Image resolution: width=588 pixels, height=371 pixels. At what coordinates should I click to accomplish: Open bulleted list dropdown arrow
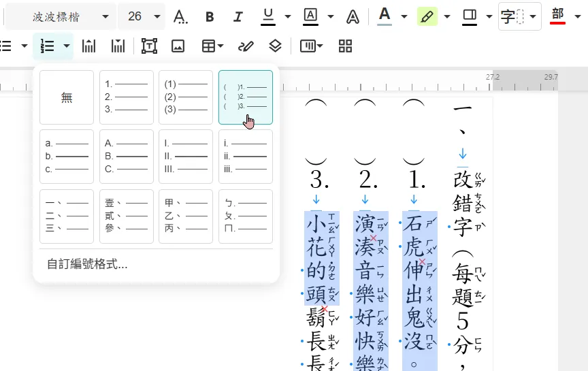[x=24, y=46]
